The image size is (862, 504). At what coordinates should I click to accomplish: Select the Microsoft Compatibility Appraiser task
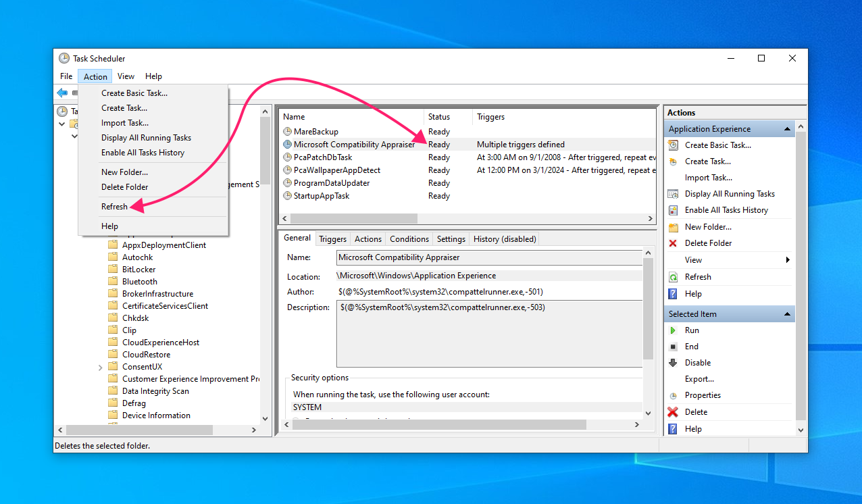coord(467,145)
